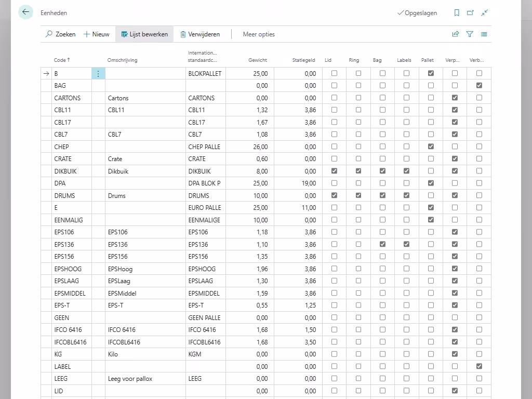Open the filter pane funnel icon
The width and height of the screenshot is (532, 399).
pyautogui.click(x=470, y=34)
